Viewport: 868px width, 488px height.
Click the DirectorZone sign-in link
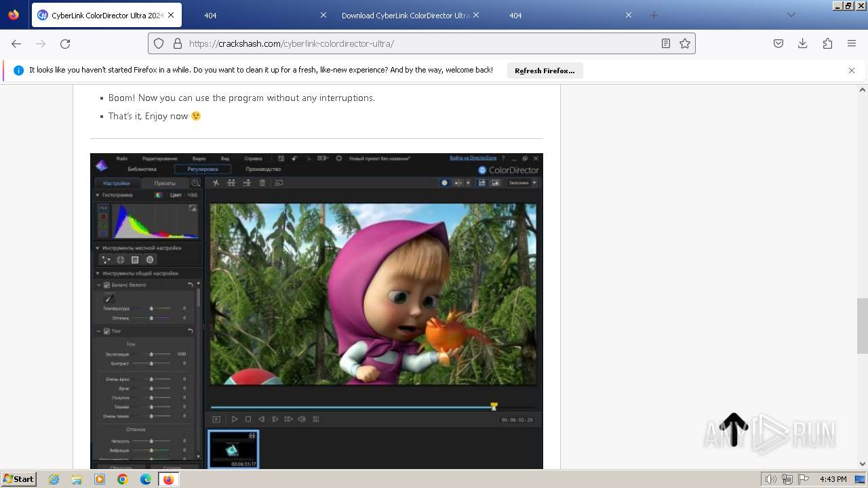(x=473, y=159)
